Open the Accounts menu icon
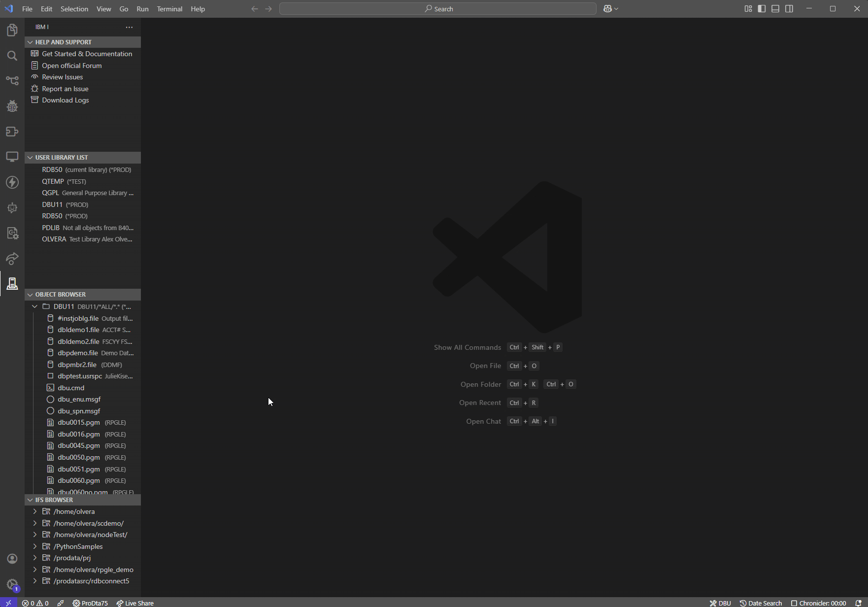868x607 pixels. (x=12, y=559)
